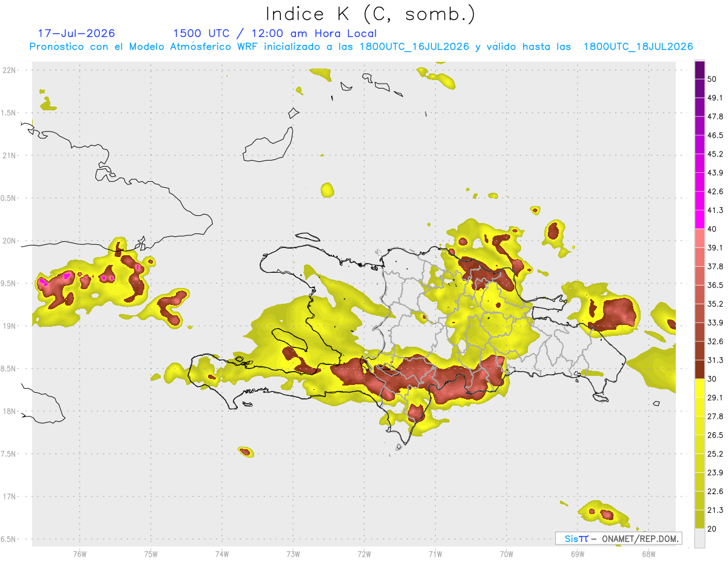Click the bright yellow band between 29.1 and 30
This screenshot has width=728, height=562.
[x=699, y=388]
